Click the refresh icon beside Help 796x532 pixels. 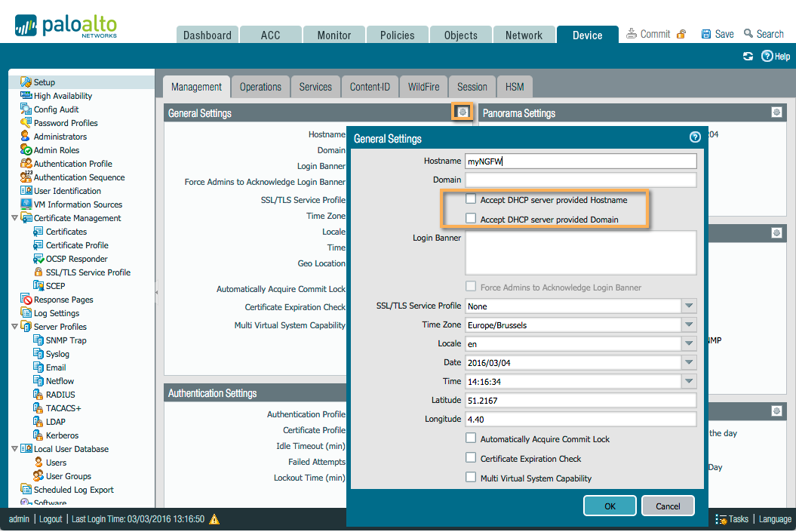coord(748,57)
